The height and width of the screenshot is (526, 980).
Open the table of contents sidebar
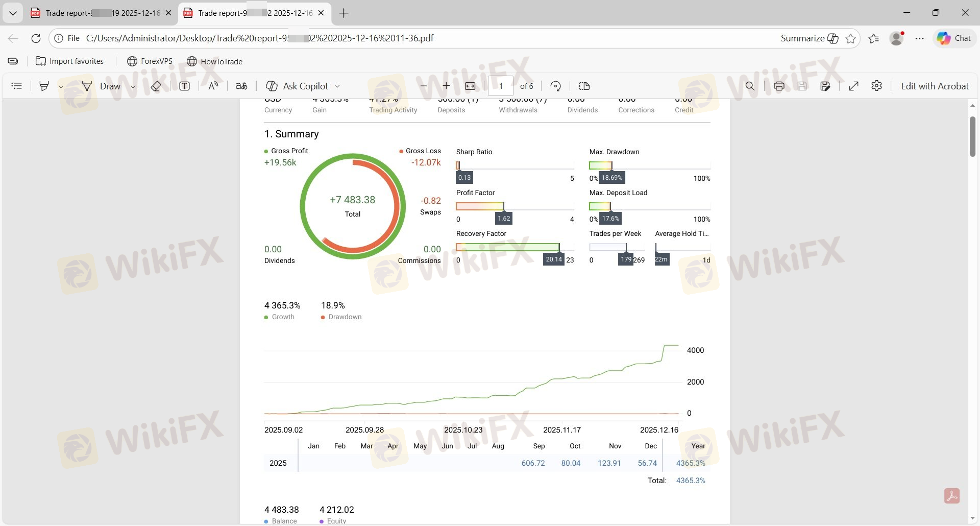(17, 86)
